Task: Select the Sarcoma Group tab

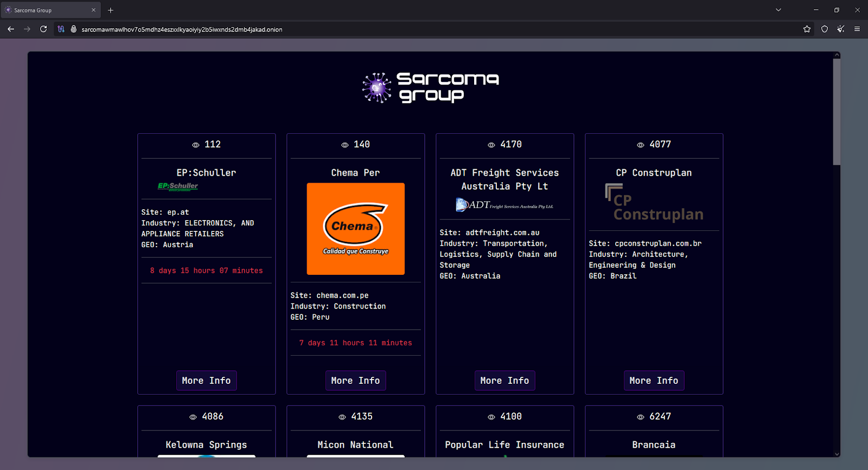Action: [x=50, y=10]
